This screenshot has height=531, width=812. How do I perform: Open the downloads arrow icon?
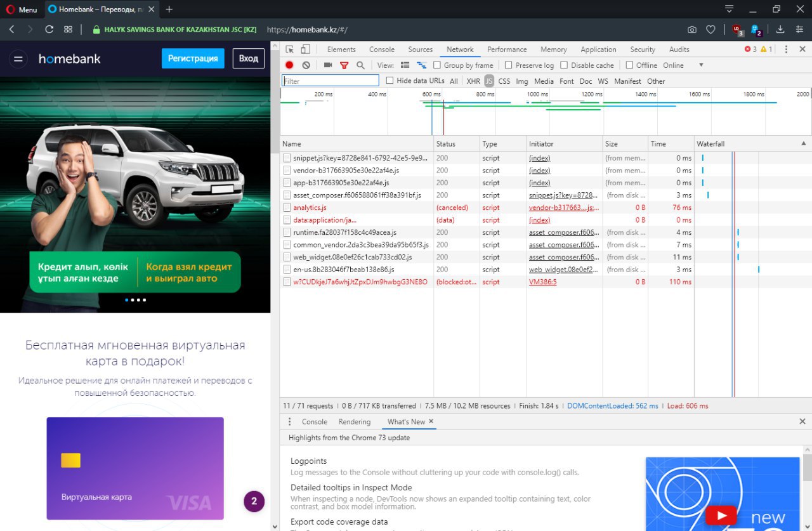tap(780, 29)
